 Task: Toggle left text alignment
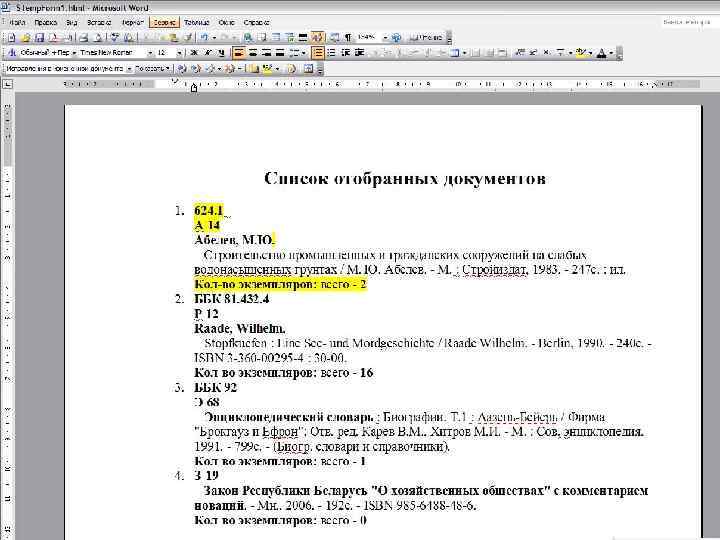tap(239, 53)
